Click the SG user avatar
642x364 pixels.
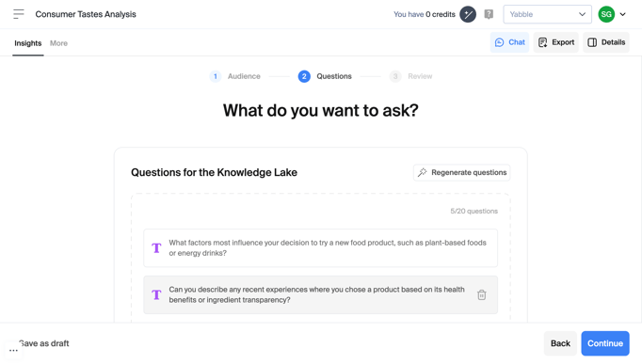606,14
